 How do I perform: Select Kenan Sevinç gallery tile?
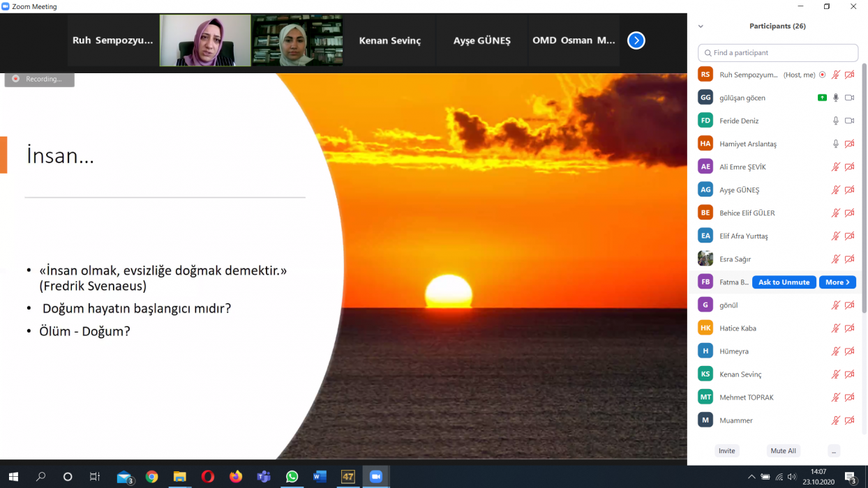click(x=390, y=40)
